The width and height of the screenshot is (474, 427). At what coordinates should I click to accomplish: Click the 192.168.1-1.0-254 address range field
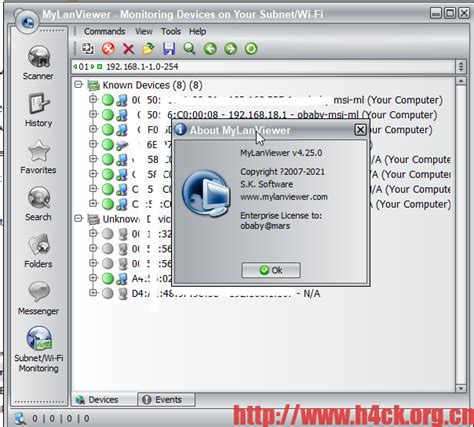[263, 67]
